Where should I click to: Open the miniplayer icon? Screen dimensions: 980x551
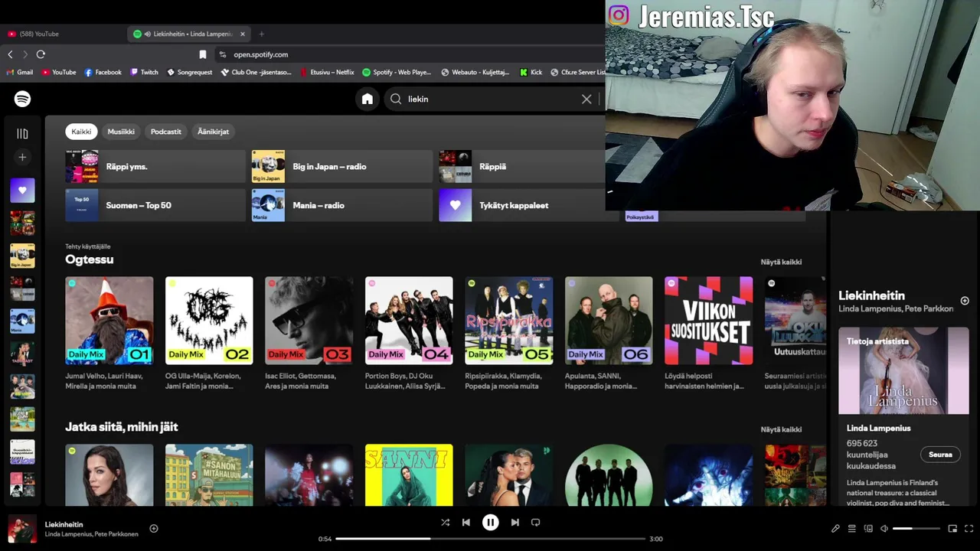(x=952, y=529)
